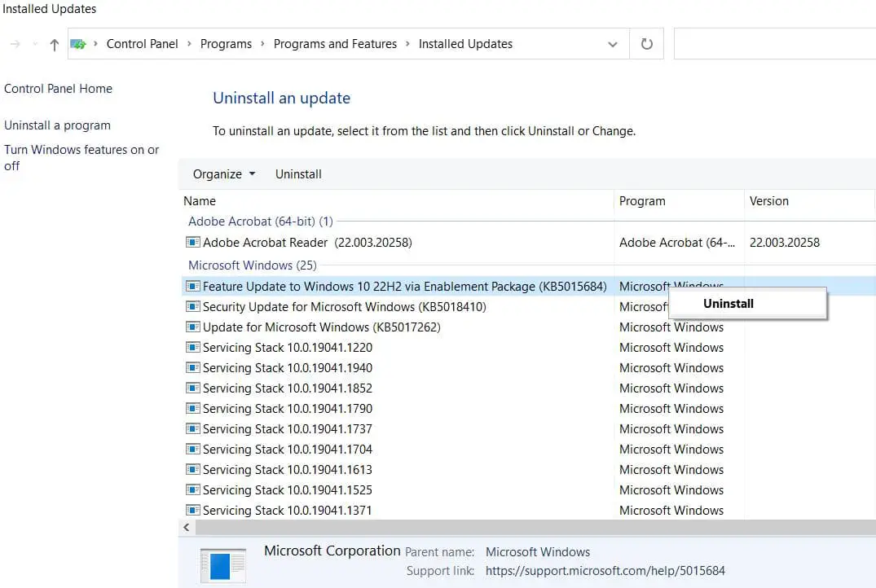The width and height of the screenshot is (876, 588).
Task: Click Microsoft Windows cell in KB5017262 row
Action: pos(671,327)
